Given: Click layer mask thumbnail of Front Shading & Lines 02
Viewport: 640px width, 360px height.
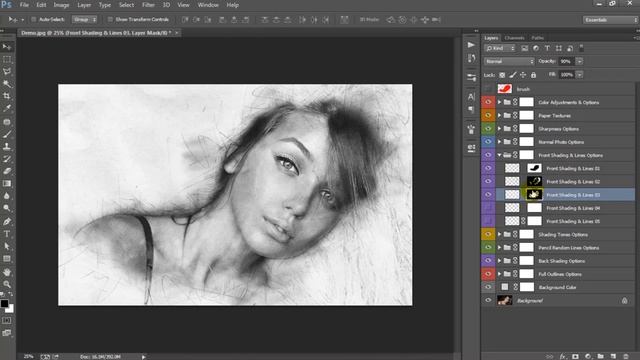Looking at the screenshot, I should click(534, 181).
